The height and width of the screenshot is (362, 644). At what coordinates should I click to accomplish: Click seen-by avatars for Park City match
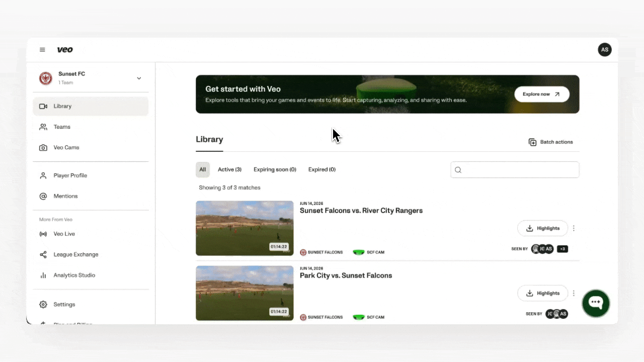556,314
